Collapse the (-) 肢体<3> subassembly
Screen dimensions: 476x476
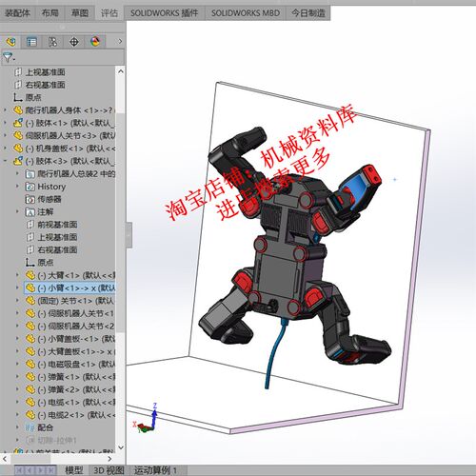pos(5,161)
